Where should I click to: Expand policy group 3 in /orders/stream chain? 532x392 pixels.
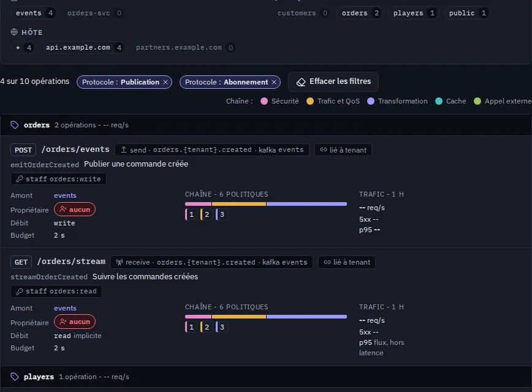(x=221, y=327)
